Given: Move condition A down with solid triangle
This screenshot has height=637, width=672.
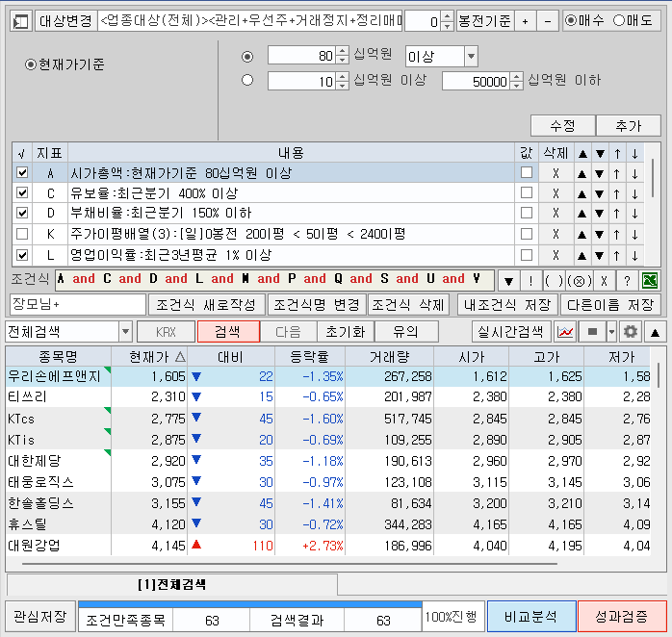Looking at the screenshot, I should (599, 173).
